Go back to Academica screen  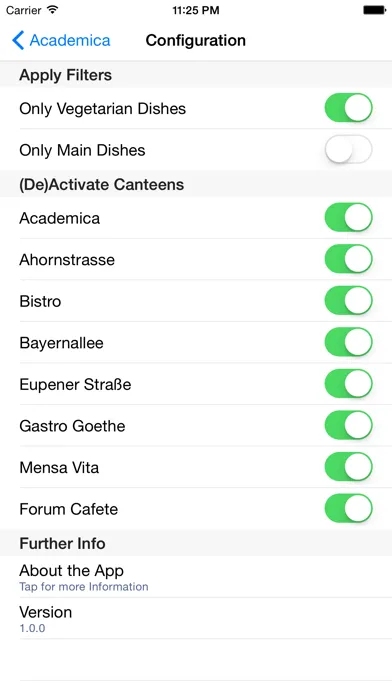point(61,40)
